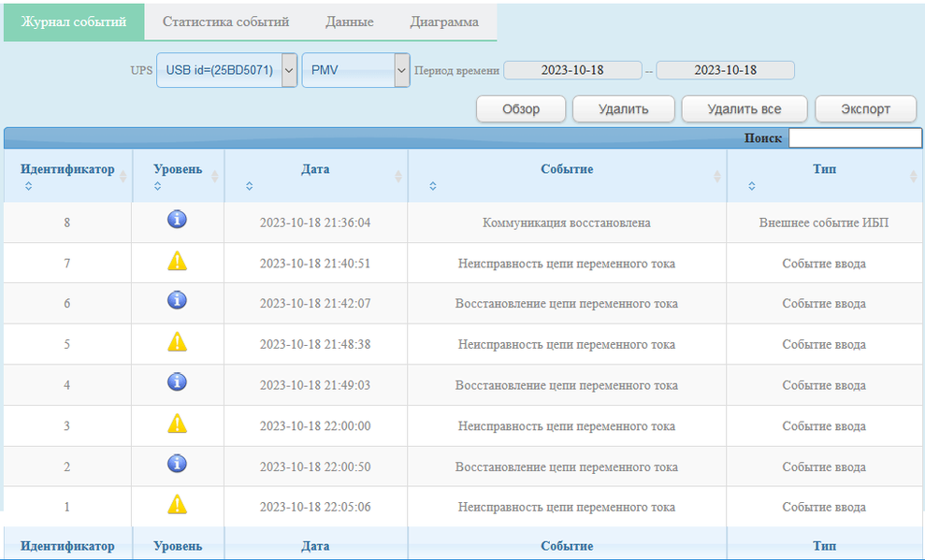Click the info icon for event 8
Screen dimensions: 925x560
pyautogui.click(x=177, y=220)
